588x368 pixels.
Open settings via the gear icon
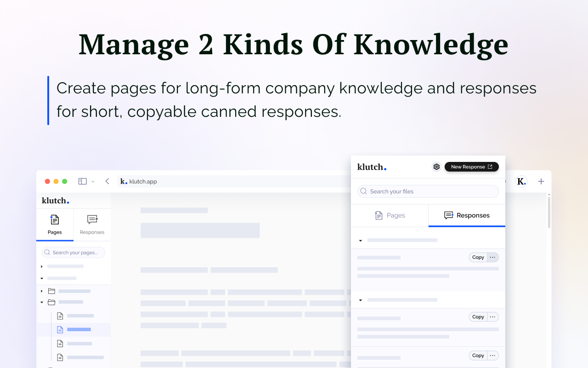coord(436,167)
